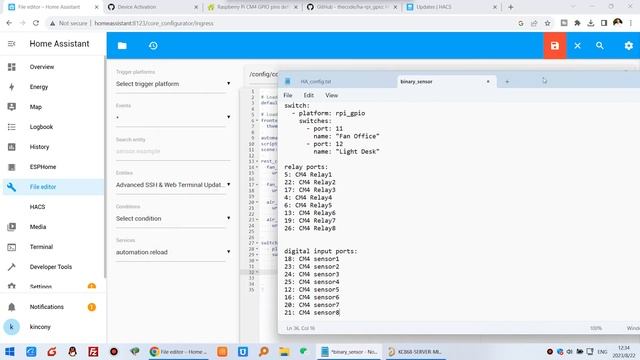Screen dimensions: 640x360
Task: Open the Entities dropdown with Advanced SSH
Action: [173, 185]
